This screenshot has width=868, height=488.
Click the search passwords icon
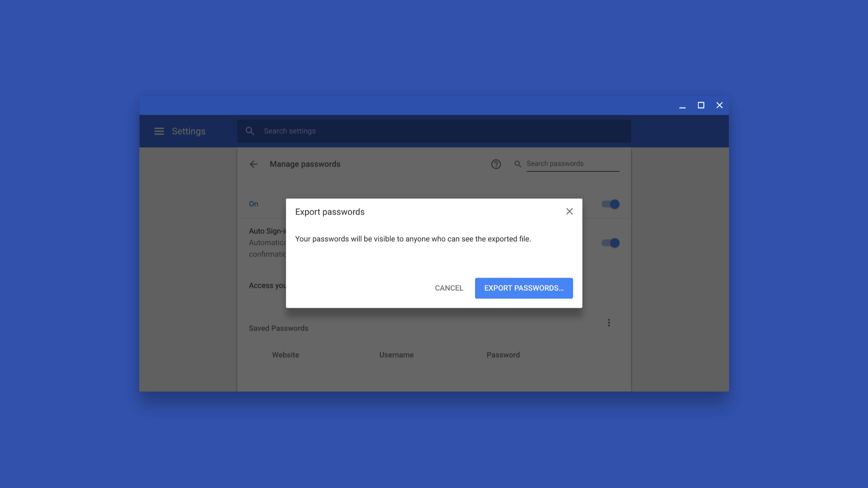coord(517,164)
